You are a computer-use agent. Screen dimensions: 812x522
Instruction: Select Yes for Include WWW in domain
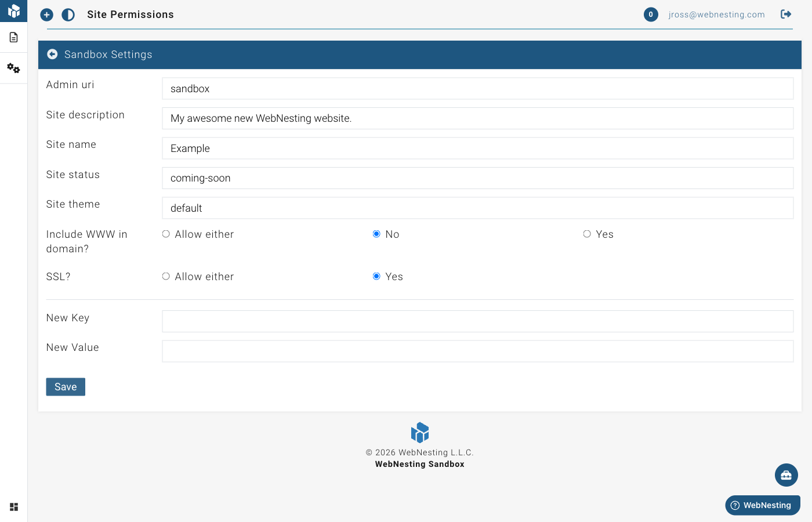coord(586,234)
